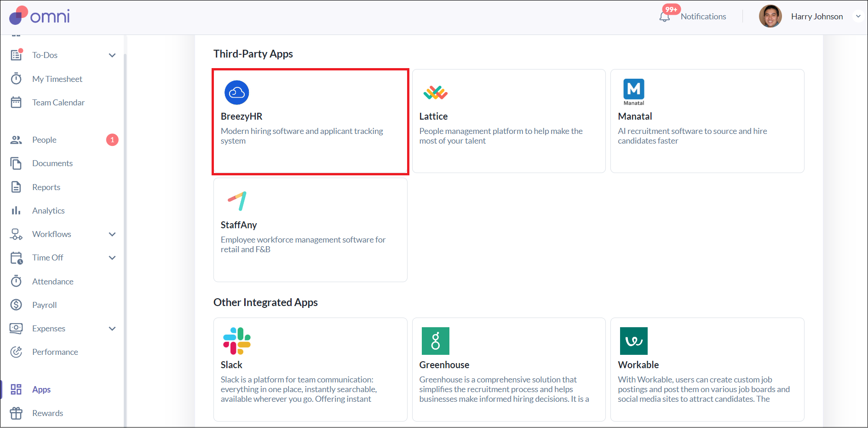
Task: Click the Apps grid icon
Action: pos(16,389)
